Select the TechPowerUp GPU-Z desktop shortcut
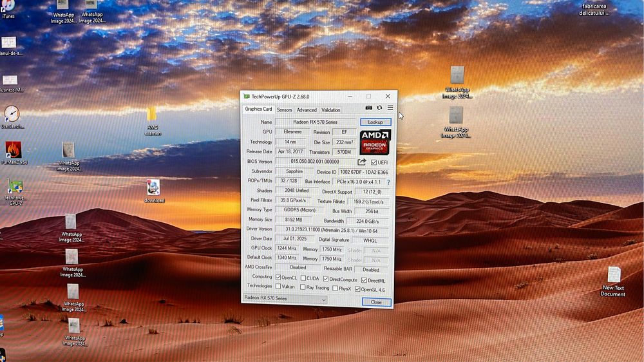This screenshot has width=644, height=362. [x=15, y=192]
